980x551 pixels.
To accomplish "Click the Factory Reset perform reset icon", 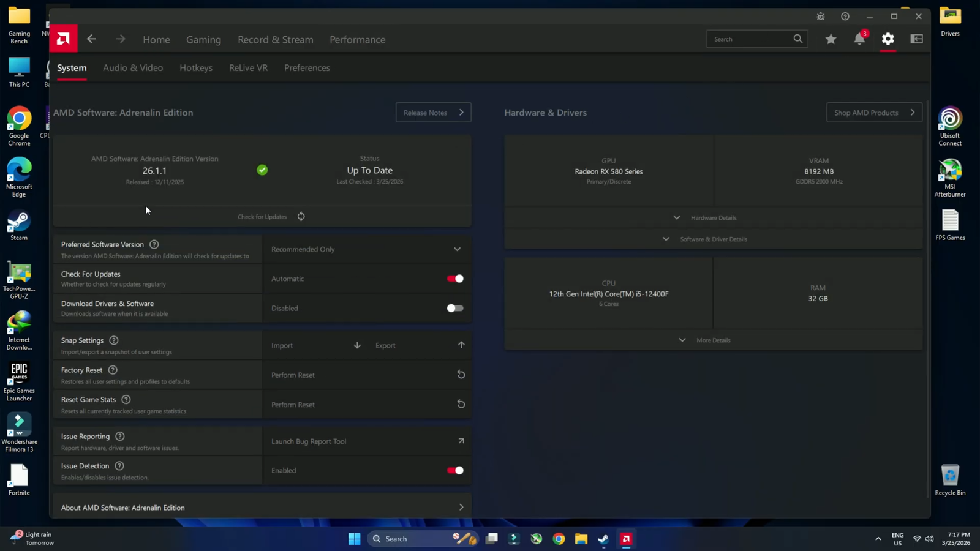I will click(461, 375).
